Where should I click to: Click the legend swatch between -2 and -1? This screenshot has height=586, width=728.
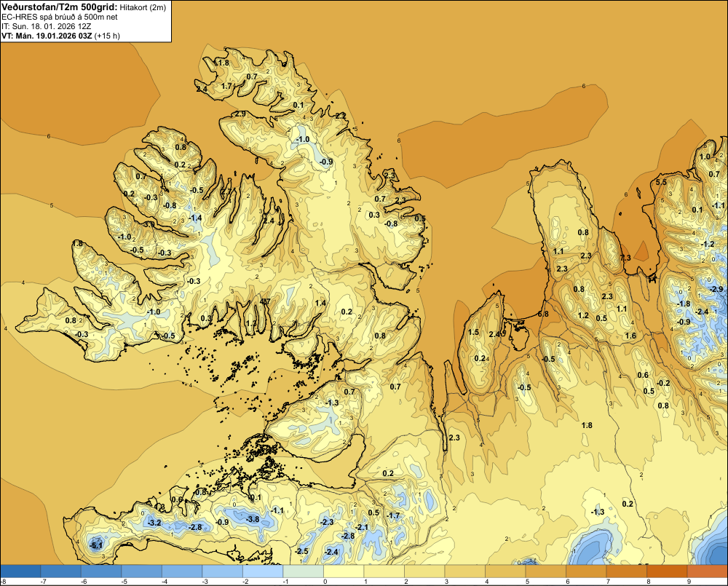[x=263, y=571]
